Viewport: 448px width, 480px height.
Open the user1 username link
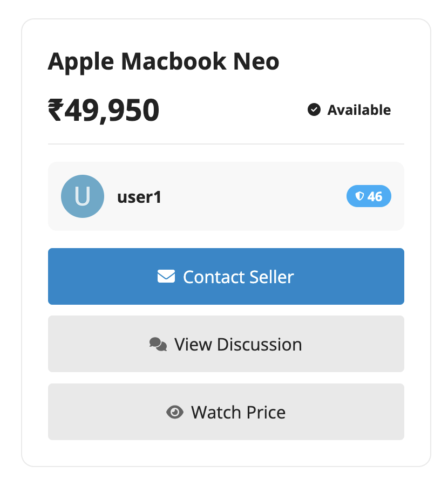(139, 197)
